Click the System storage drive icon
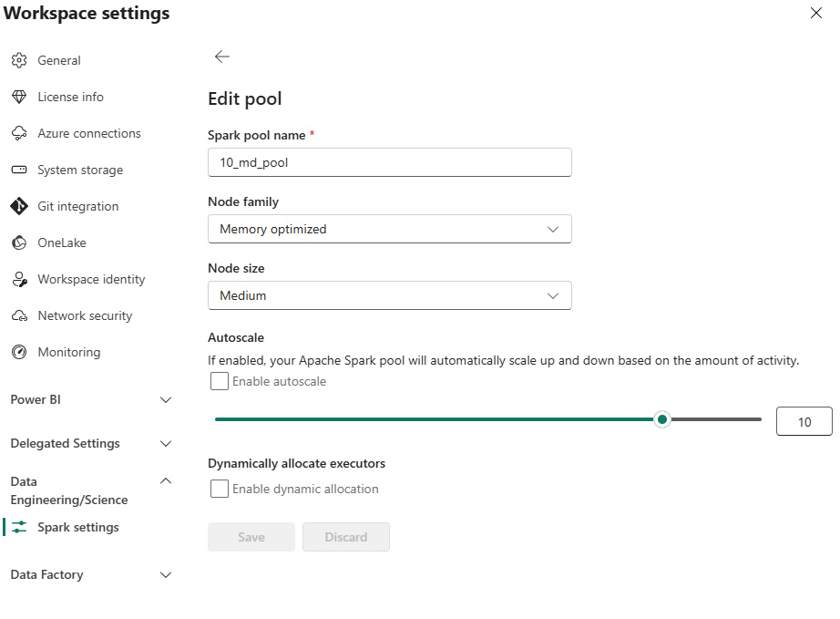 tap(19, 170)
